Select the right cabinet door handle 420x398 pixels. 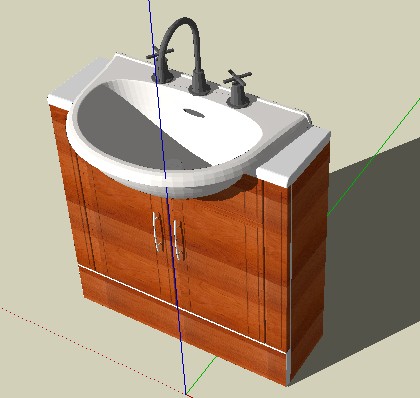pos(178,240)
